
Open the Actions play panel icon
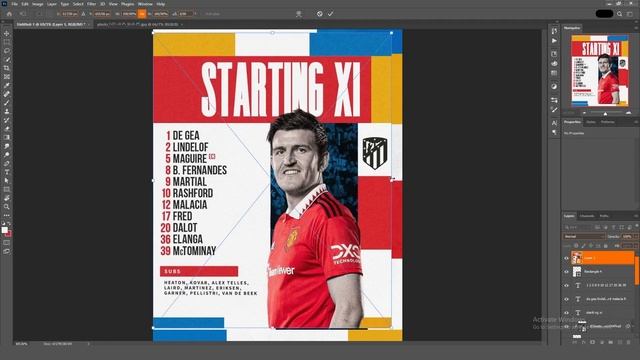click(554, 41)
